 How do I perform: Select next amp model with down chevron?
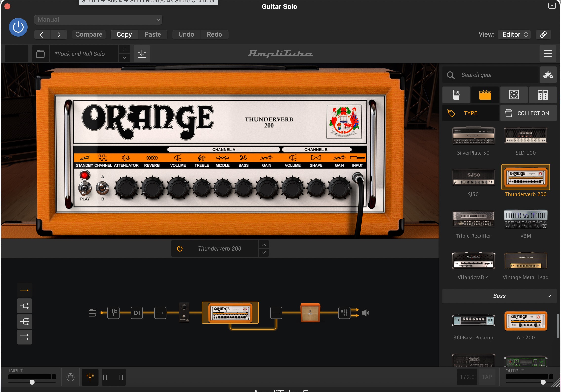coord(264,252)
